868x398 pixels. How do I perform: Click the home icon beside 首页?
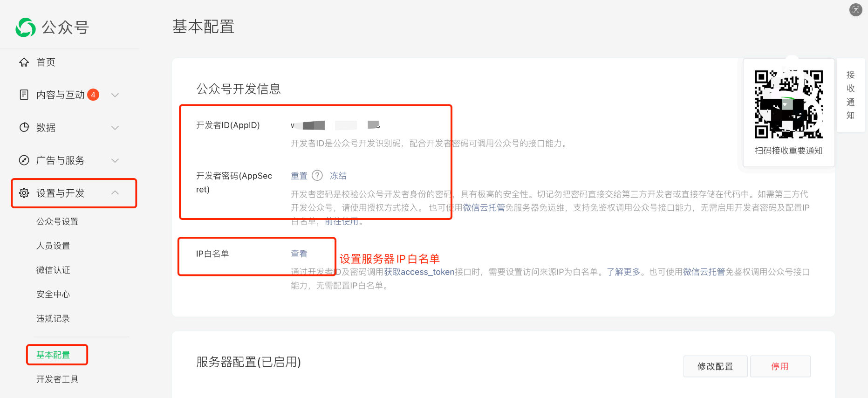(24, 62)
